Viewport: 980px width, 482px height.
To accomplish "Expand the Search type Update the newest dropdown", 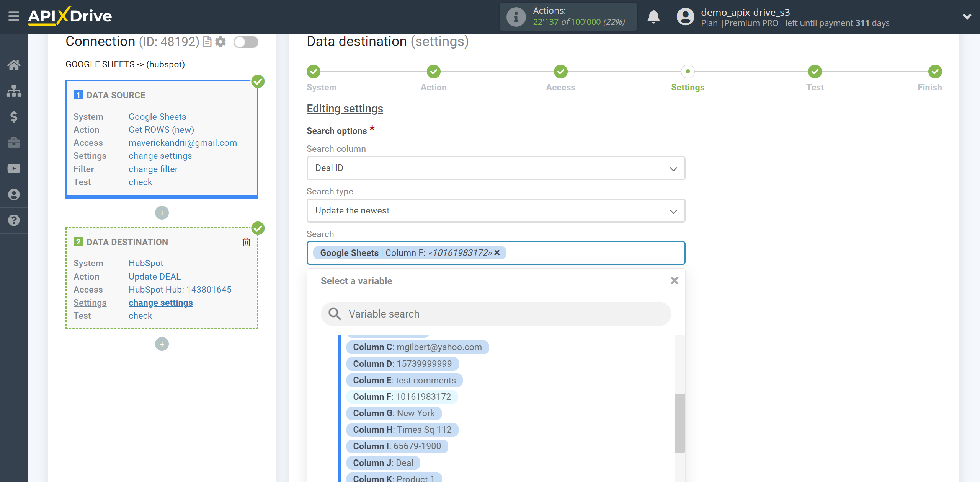I will 495,210.
